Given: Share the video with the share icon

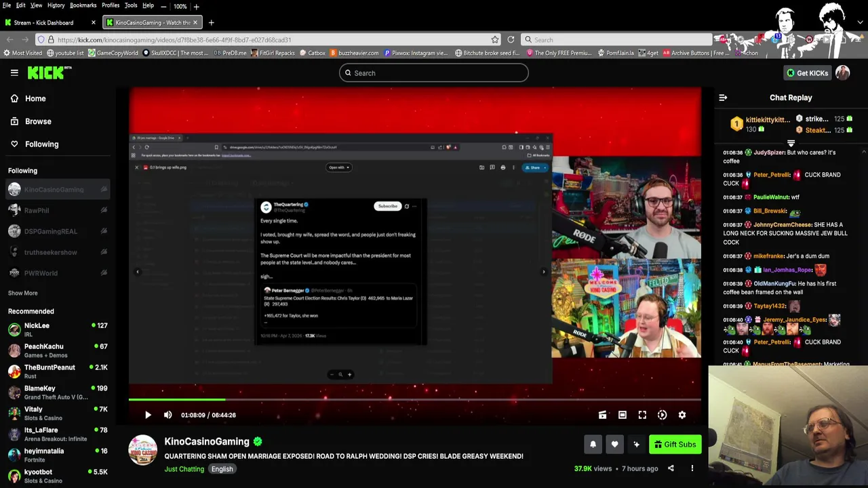Looking at the screenshot, I should coord(671,468).
